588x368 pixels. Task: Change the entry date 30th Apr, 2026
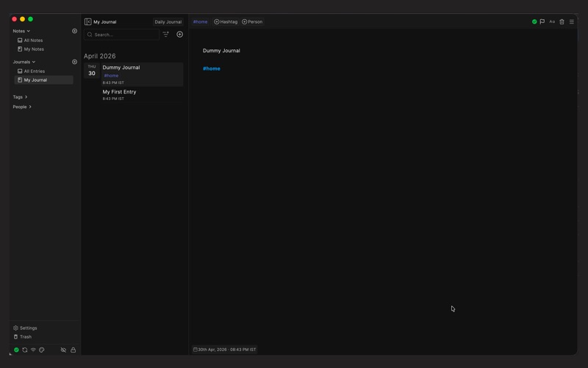pyautogui.click(x=225, y=349)
